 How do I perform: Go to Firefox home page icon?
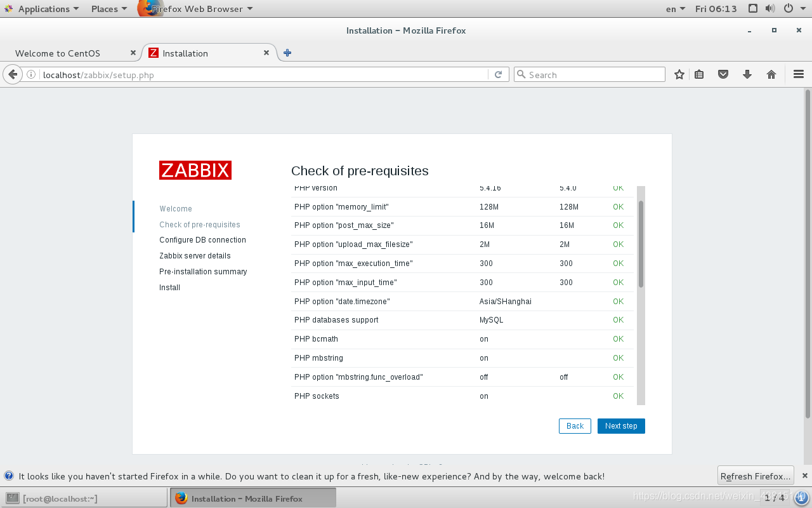click(x=771, y=74)
